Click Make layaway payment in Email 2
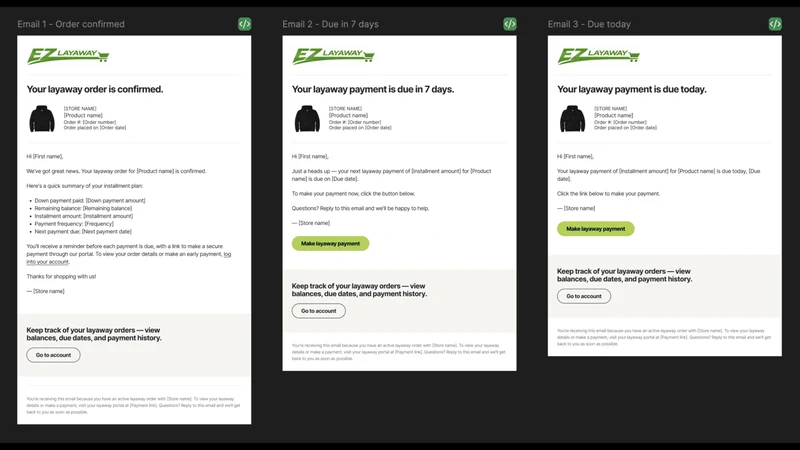The width and height of the screenshot is (800, 450). click(x=330, y=243)
